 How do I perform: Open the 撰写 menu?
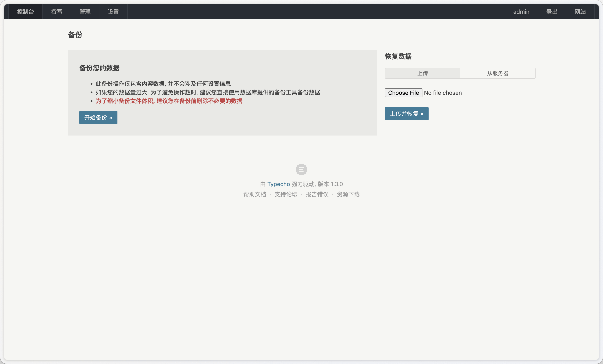pyautogui.click(x=57, y=12)
